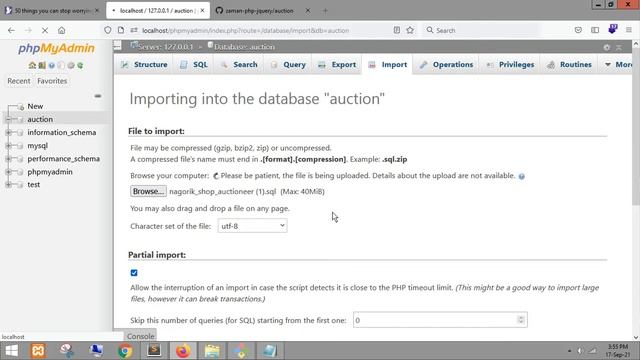
Task: Click the Firefox Search box
Action: click(482, 30)
